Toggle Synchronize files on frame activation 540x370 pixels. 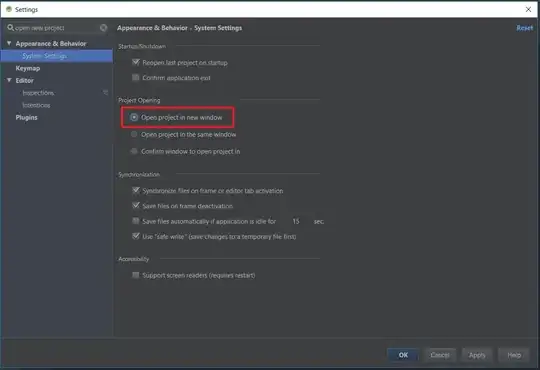[x=136, y=191]
